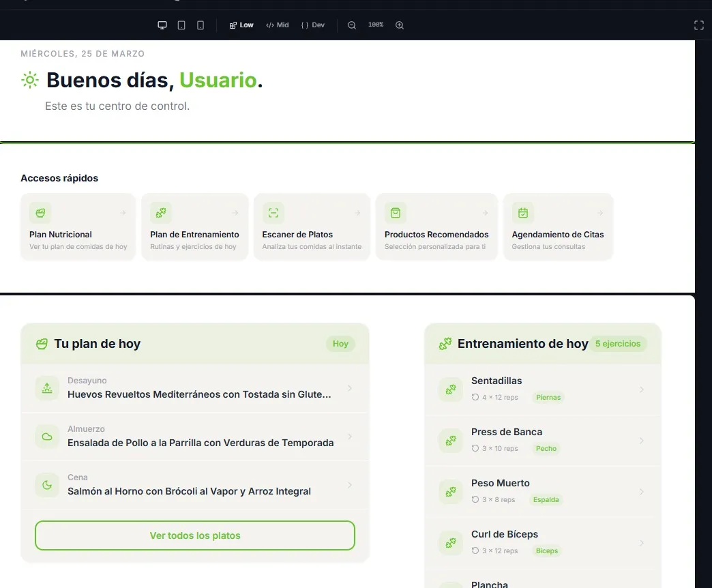Screen dimensions: 712x588
Task: Click the Agendamiento de Citas calendar icon
Action: pos(523,213)
